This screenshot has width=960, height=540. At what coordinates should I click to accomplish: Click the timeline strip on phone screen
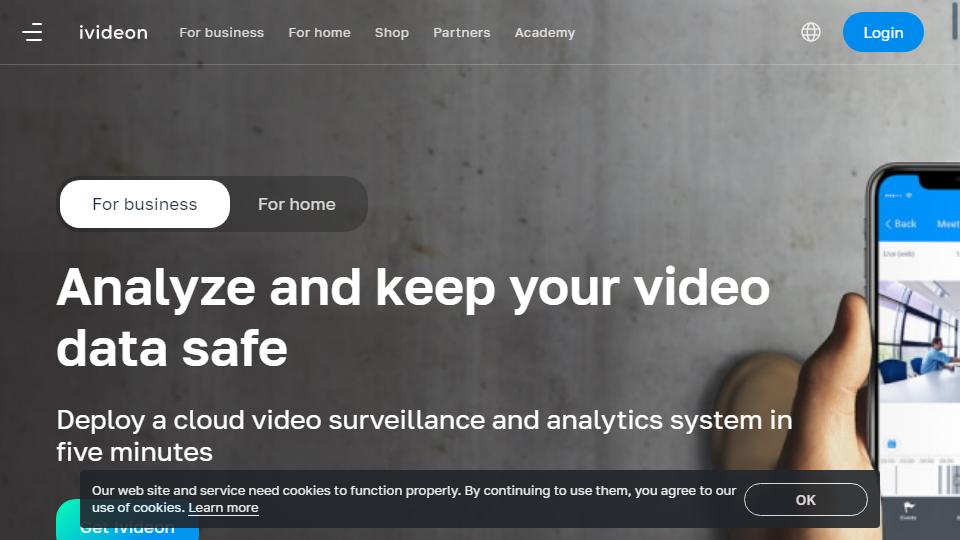point(919,478)
